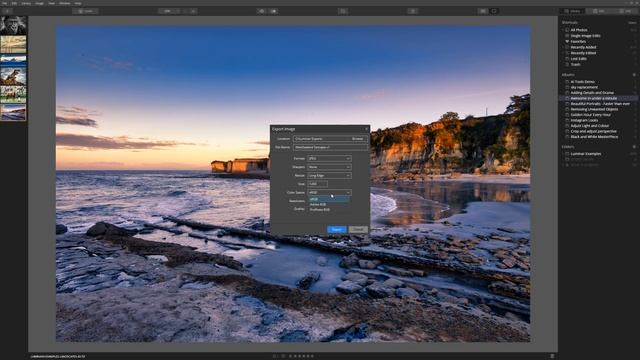640x360 pixels.
Task: Open the Looks panel from toolbar
Action: click(x=85, y=11)
